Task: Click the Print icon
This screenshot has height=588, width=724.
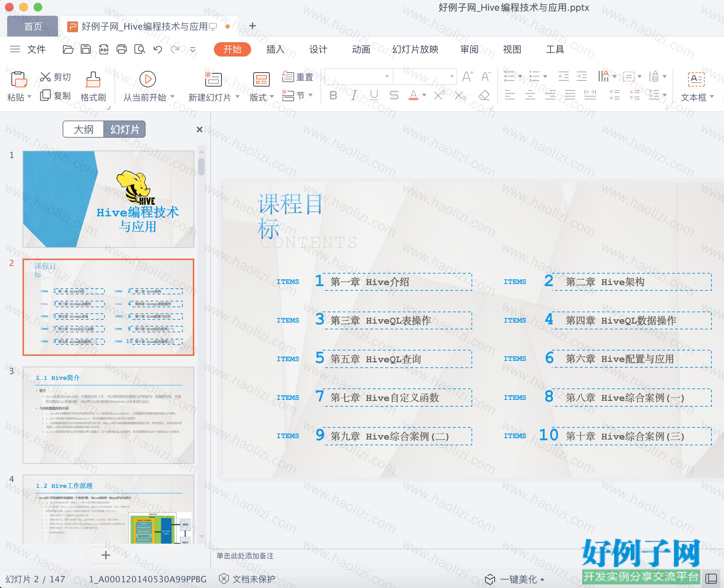Action: 122,49
